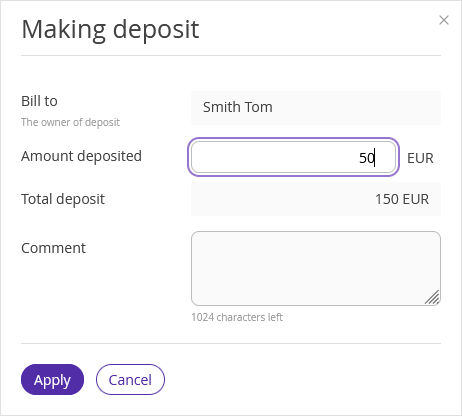Click inside the Comment text area

[316, 268]
